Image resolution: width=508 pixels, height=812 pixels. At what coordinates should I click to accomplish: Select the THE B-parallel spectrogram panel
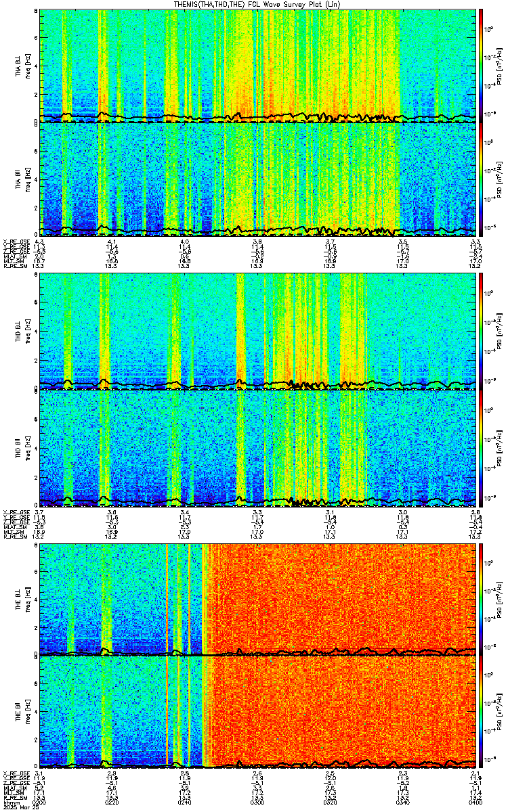(x=258, y=711)
